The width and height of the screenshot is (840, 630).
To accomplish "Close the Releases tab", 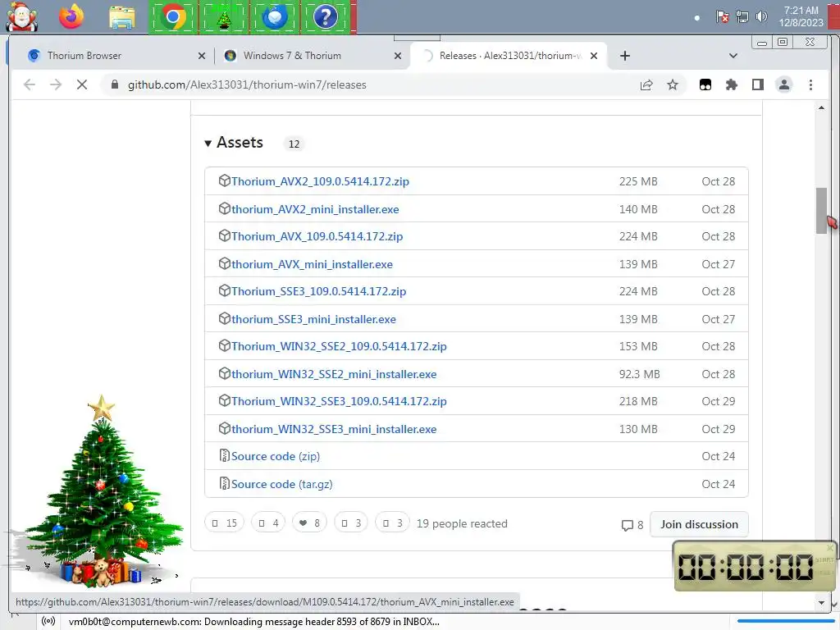I will (594, 56).
